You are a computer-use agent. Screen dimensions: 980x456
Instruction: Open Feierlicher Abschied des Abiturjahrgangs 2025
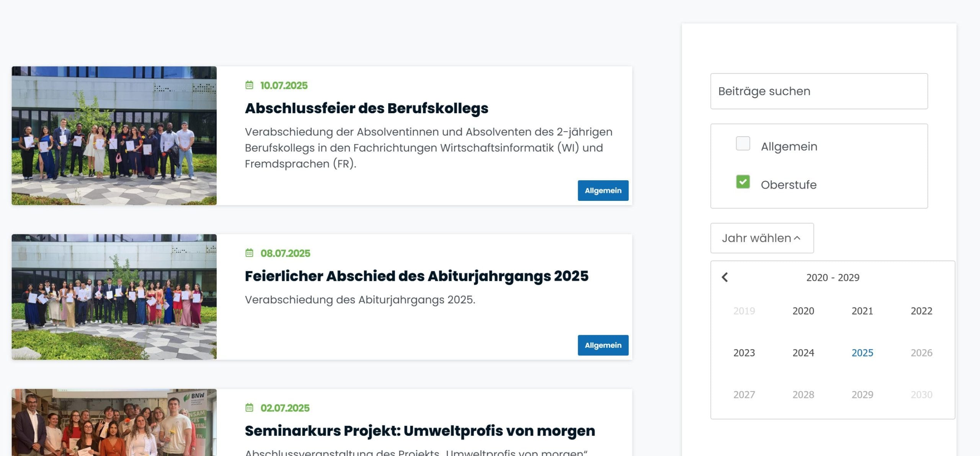pos(416,276)
